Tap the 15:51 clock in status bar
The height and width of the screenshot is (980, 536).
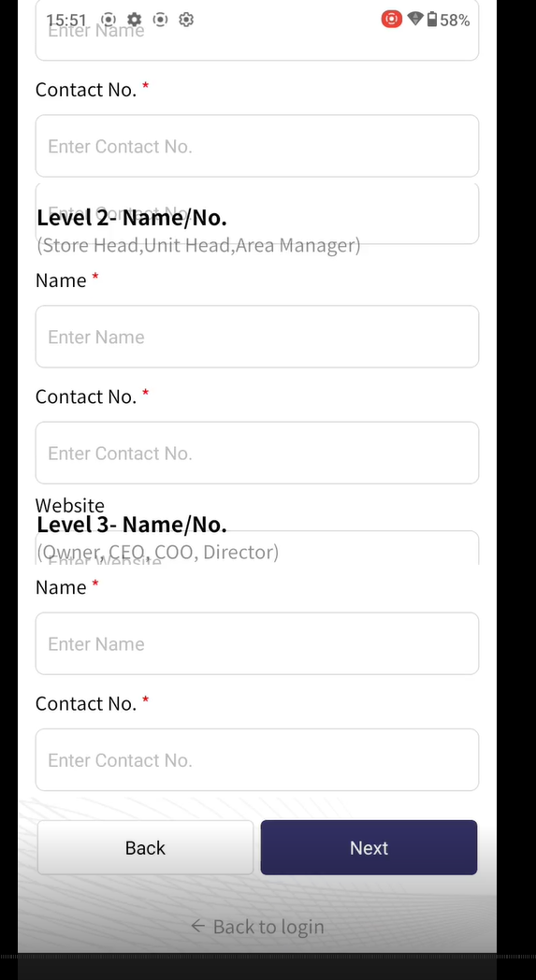point(65,20)
